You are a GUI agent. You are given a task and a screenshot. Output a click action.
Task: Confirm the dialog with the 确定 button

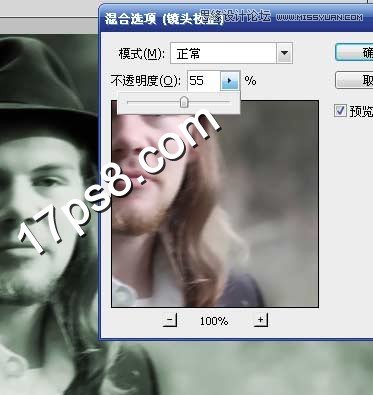(354, 52)
